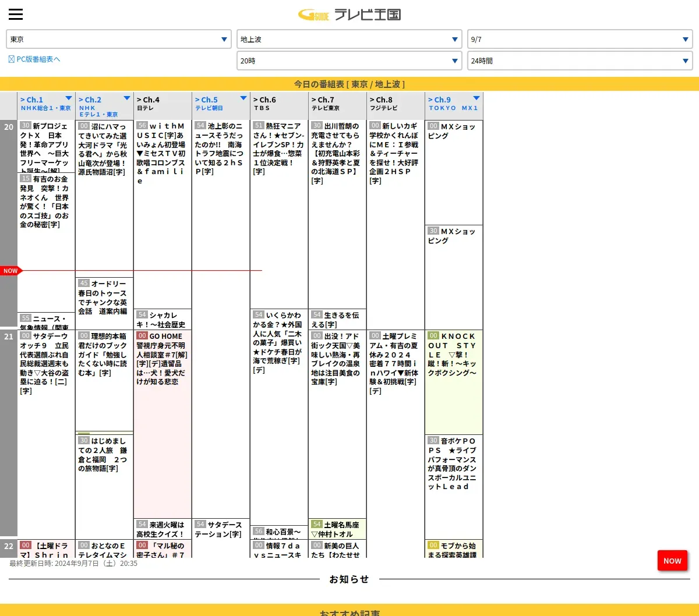Select the Ch.8 フジテレビ channel header
This screenshot has height=616, width=699.
[396, 105]
